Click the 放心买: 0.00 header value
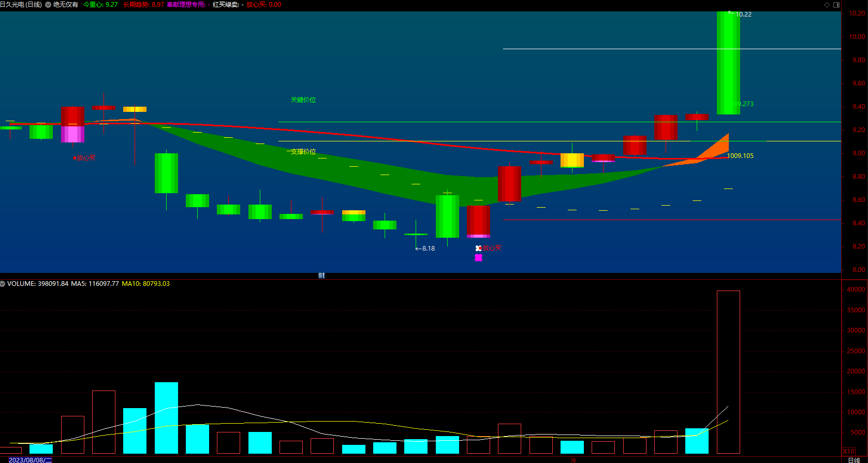 click(x=264, y=5)
